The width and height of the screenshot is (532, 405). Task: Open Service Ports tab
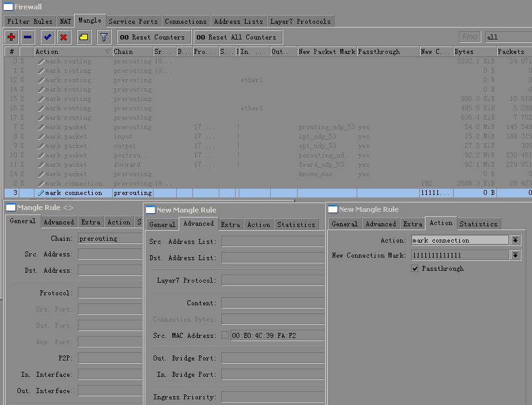[133, 21]
